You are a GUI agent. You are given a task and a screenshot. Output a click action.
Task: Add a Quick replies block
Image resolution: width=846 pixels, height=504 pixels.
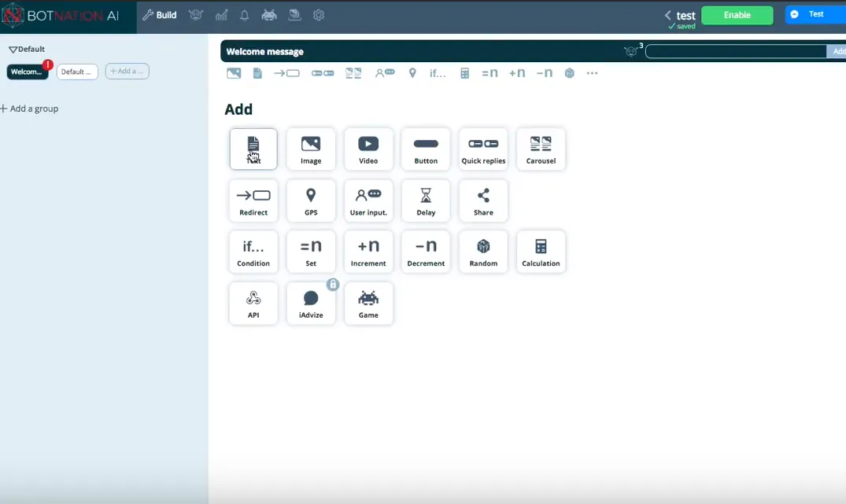click(483, 149)
